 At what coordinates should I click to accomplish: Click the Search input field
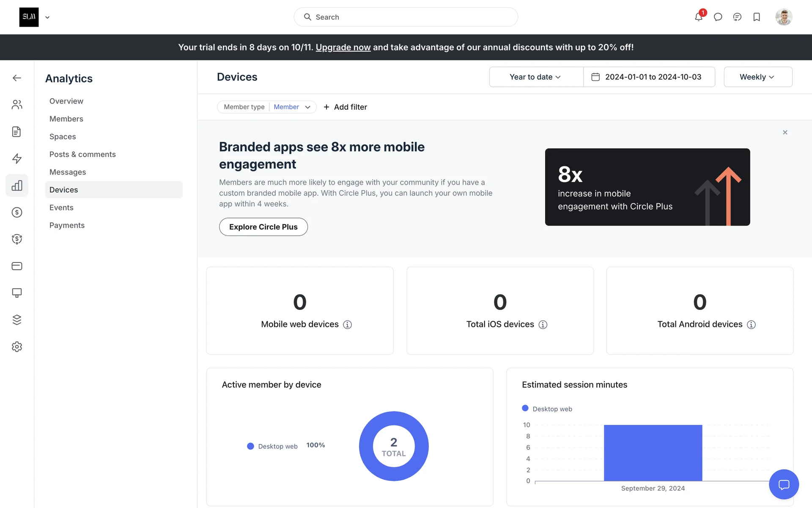click(406, 17)
